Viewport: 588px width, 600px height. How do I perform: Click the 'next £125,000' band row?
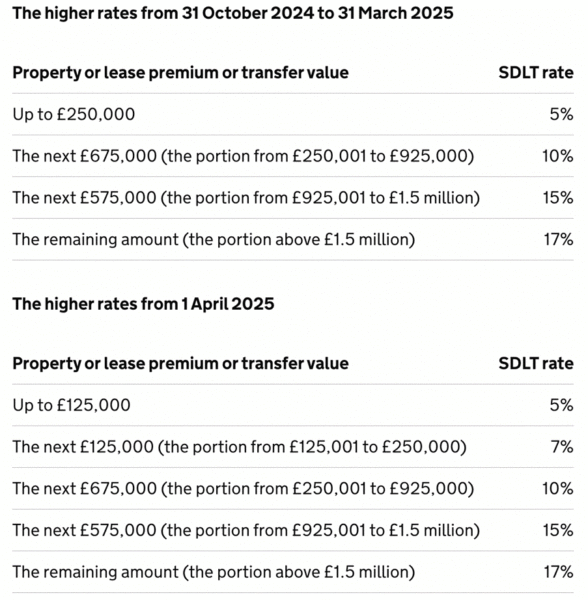(x=293, y=447)
